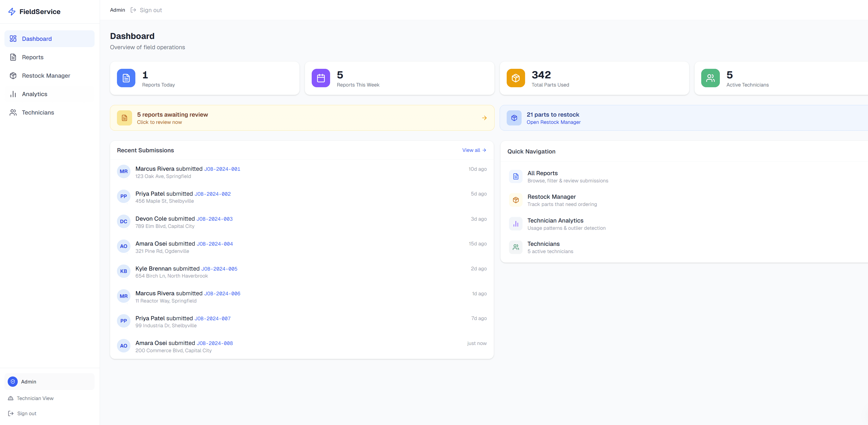
Task: Select the Reports document icon in sidebar
Action: [13, 57]
